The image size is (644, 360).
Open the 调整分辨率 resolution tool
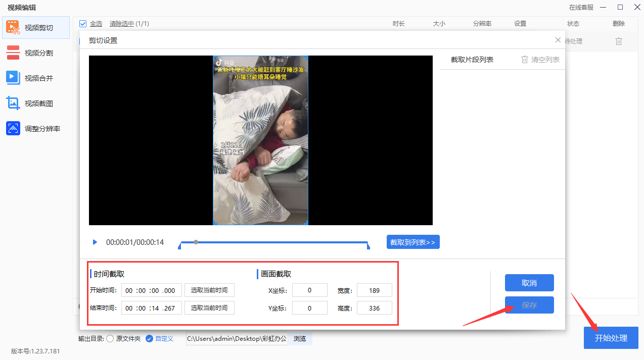pyautogui.click(x=36, y=129)
